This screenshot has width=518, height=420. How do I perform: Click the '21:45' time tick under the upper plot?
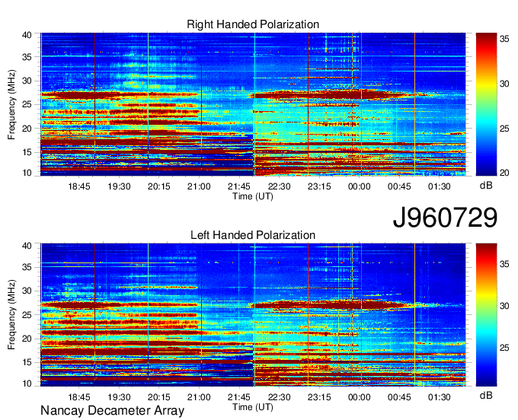coord(239,186)
